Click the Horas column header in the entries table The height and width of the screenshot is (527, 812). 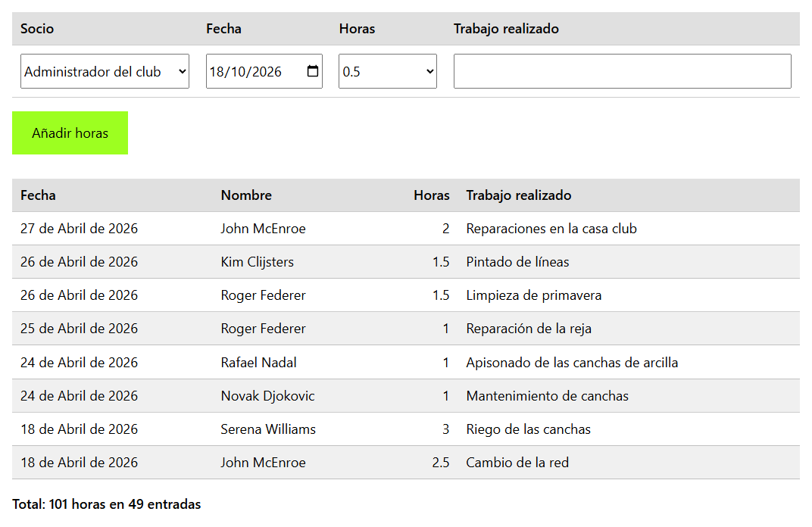(432, 195)
